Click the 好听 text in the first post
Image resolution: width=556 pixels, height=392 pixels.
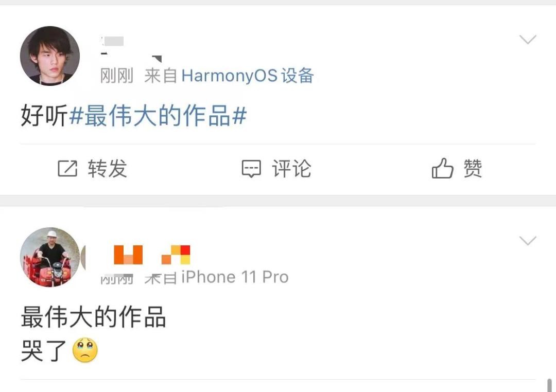click(x=44, y=116)
